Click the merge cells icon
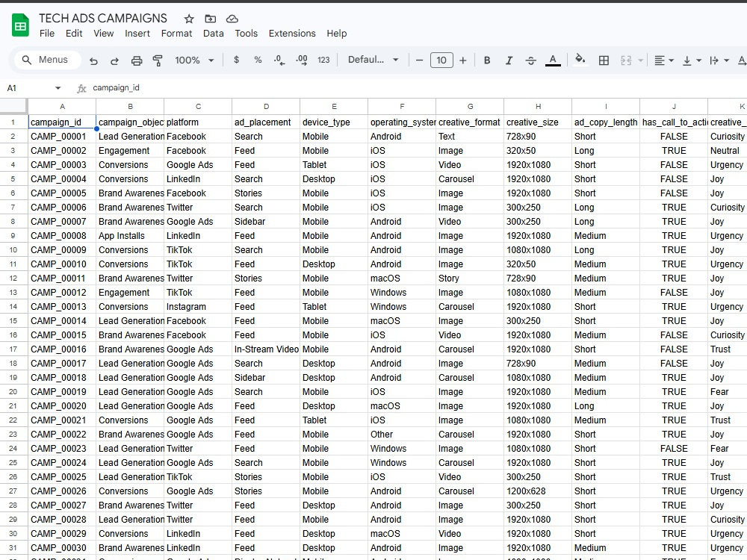 626,60
